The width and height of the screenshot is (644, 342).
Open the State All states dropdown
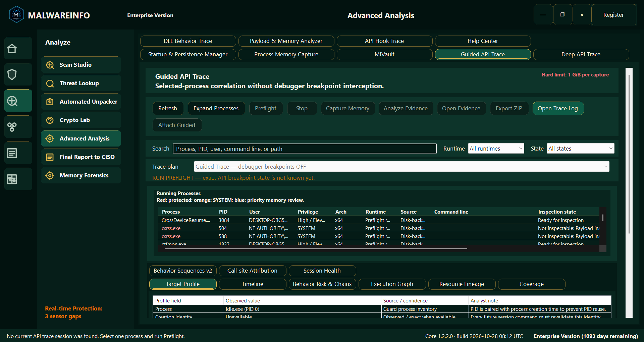point(581,149)
